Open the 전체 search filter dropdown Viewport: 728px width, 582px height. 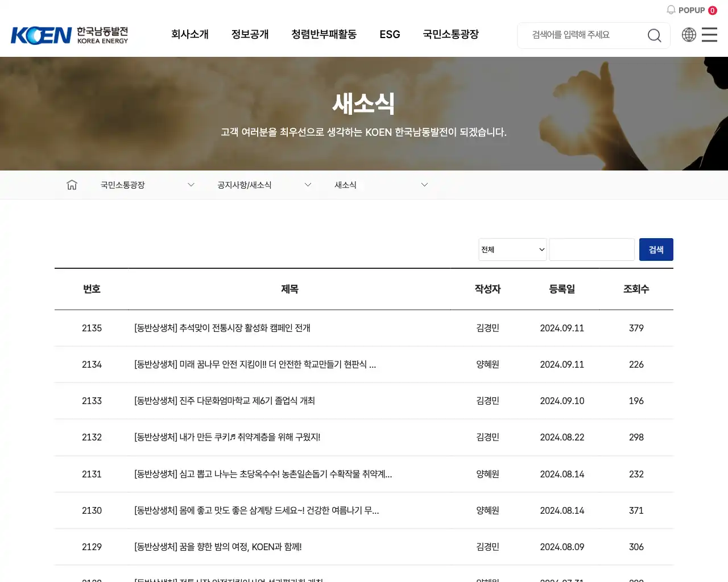[x=512, y=249]
